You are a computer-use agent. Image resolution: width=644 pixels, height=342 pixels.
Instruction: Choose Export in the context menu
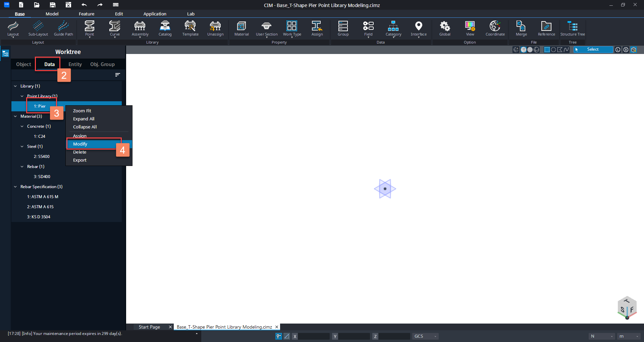click(99, 160)
